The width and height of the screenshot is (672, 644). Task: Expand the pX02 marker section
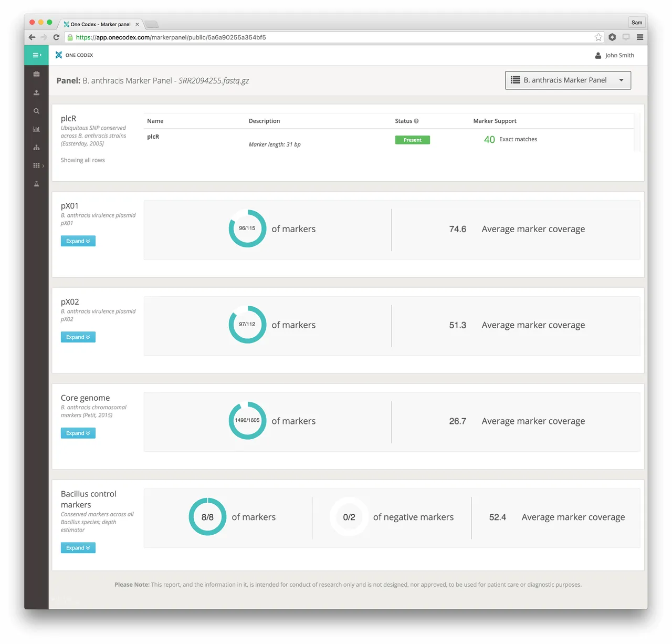click(x=78, y=337)
